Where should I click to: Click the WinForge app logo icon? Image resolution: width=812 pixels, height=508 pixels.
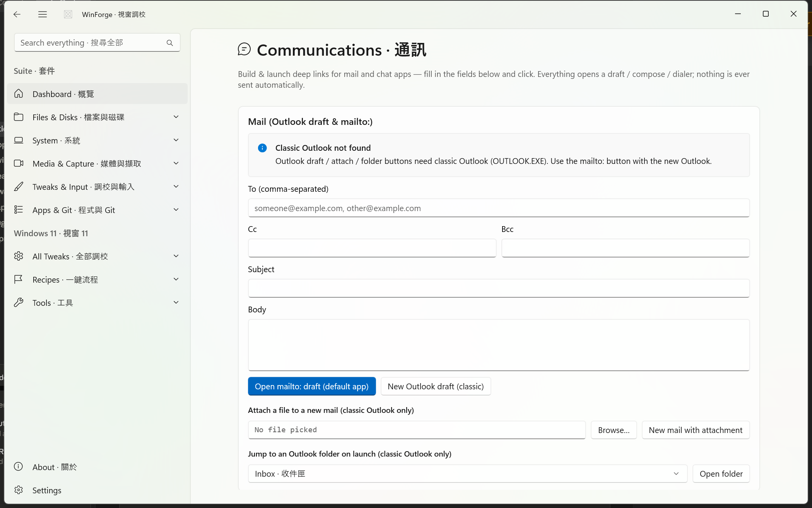tap(68, 14)
